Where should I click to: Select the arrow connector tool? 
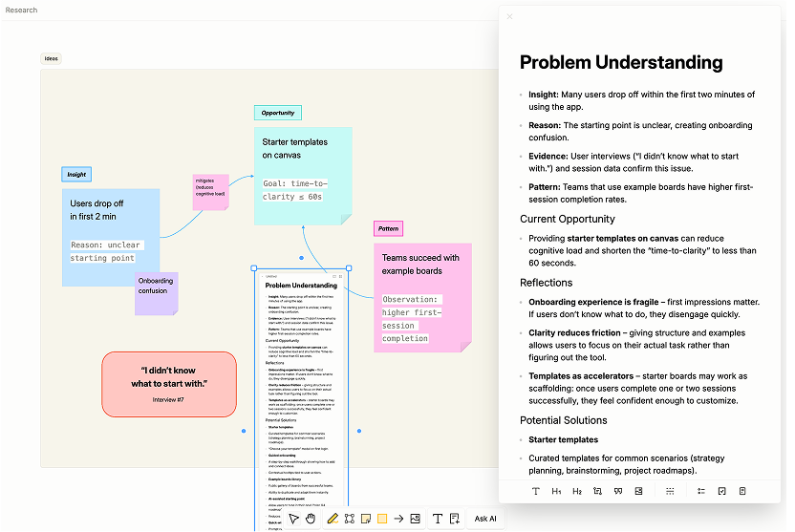coord(398,519)
